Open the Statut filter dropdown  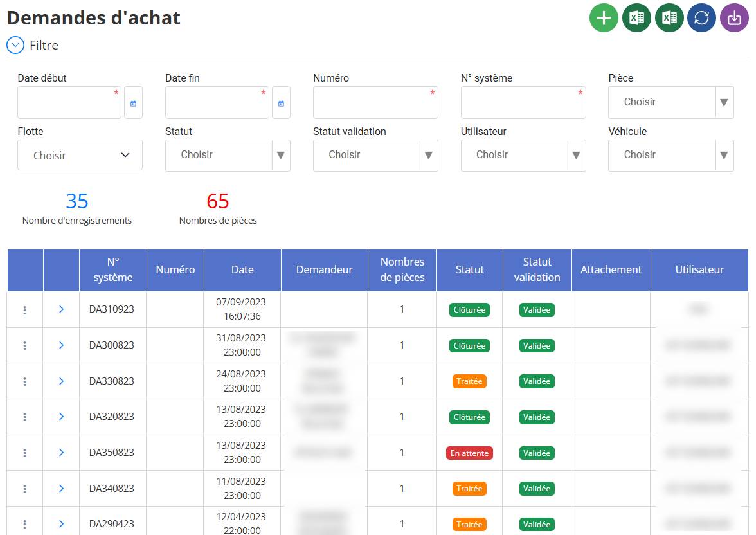click(x=228, y=156)
